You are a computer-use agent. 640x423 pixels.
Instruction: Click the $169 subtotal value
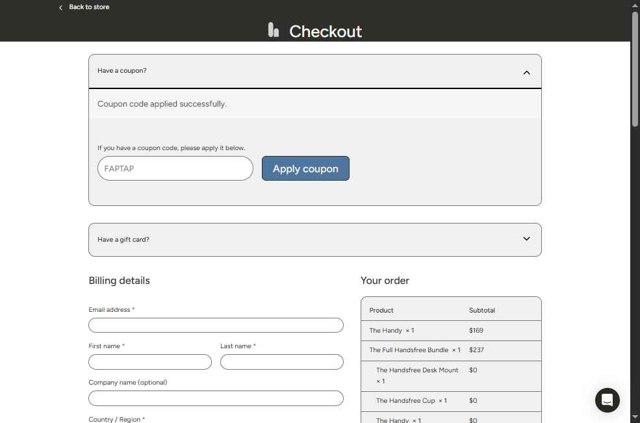pos(476,330)
